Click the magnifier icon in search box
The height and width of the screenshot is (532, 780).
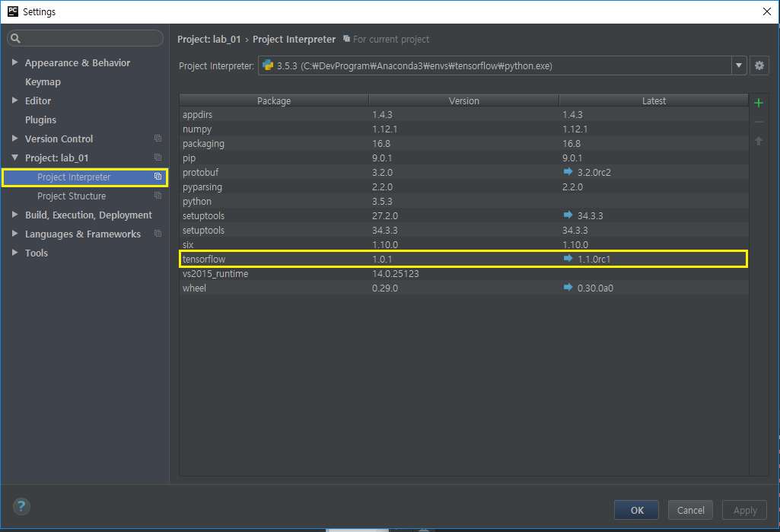[x=15, y=38]
